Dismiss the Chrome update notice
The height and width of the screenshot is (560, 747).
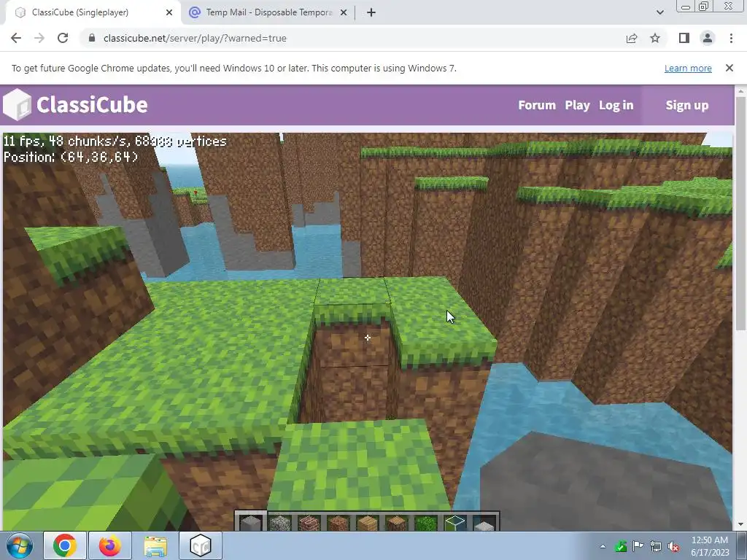pos(729,68)
